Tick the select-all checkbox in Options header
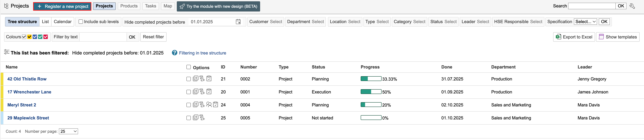 point(188,67)
